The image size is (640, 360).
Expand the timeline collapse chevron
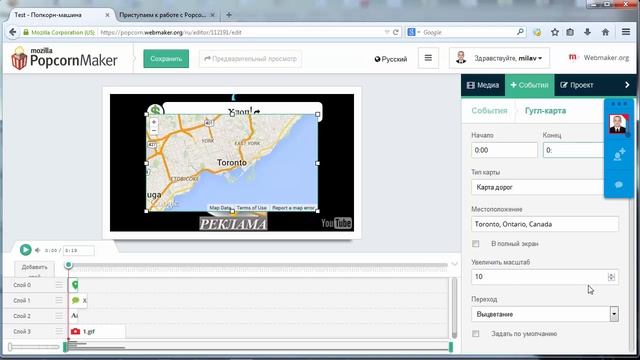pyautogui.click(x=454, y=264)
